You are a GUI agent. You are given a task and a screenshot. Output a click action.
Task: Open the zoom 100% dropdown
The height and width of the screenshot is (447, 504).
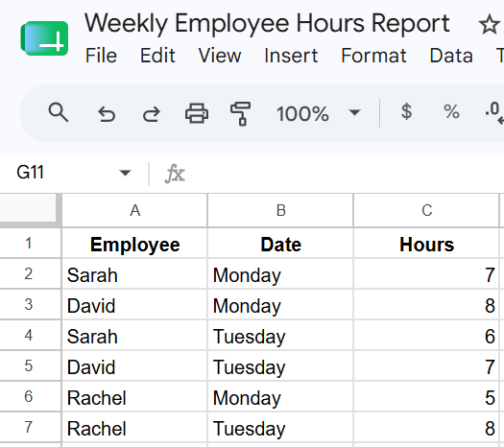tap(319, 113)
